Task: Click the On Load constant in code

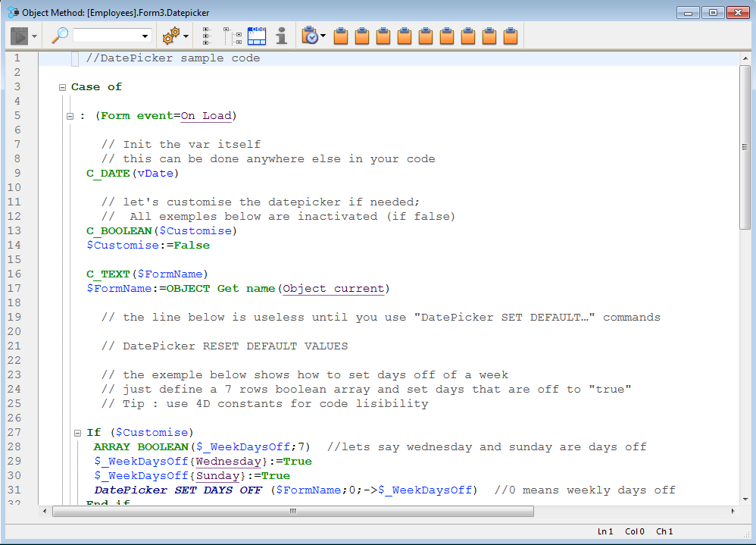Action: point(207,116)
